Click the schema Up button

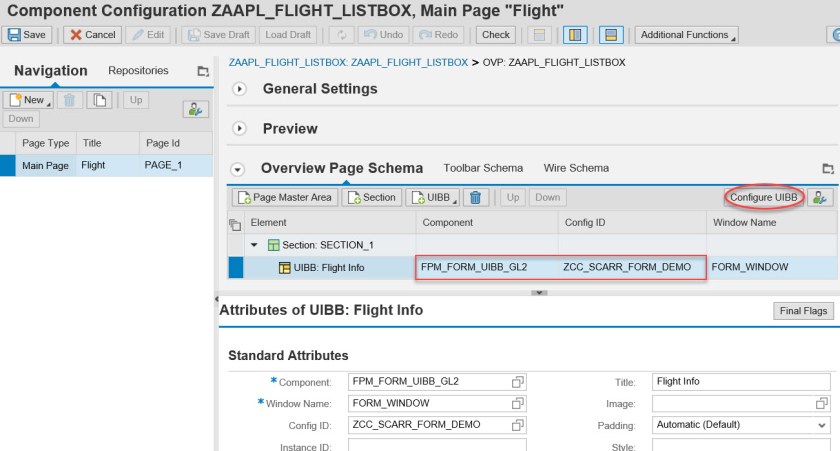(513, 198)
